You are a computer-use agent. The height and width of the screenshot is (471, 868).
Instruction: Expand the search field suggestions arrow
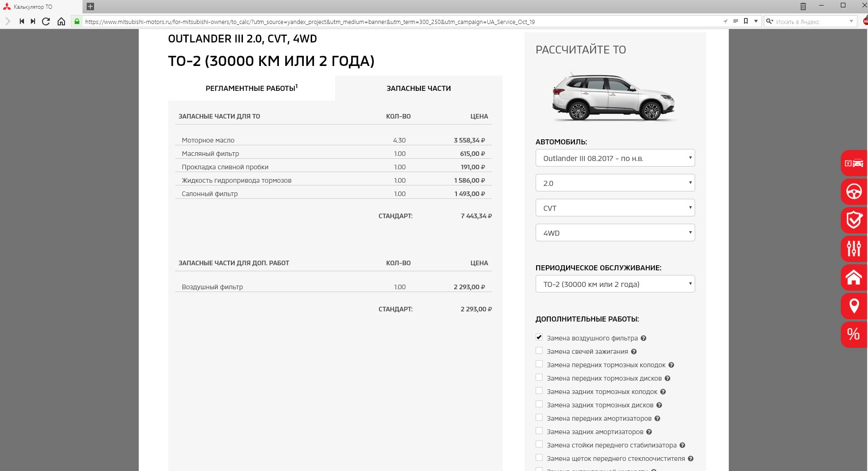tap(851, 21)
